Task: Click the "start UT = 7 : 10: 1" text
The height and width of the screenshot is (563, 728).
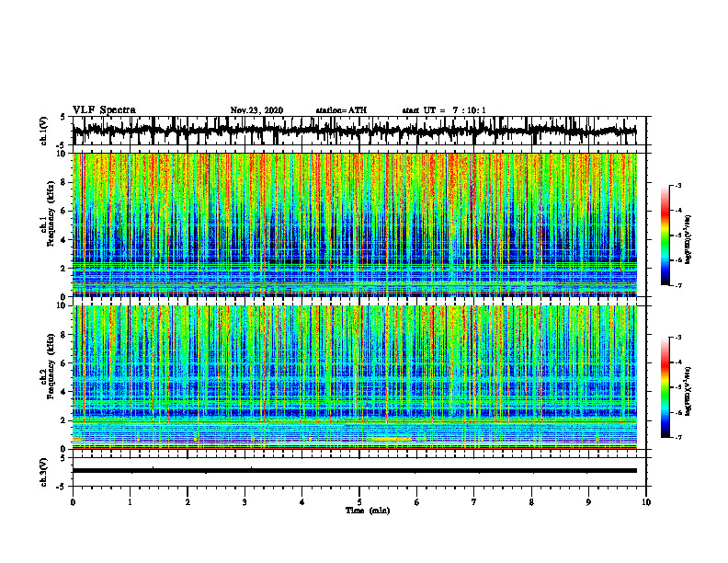Action: click(443, 110)
